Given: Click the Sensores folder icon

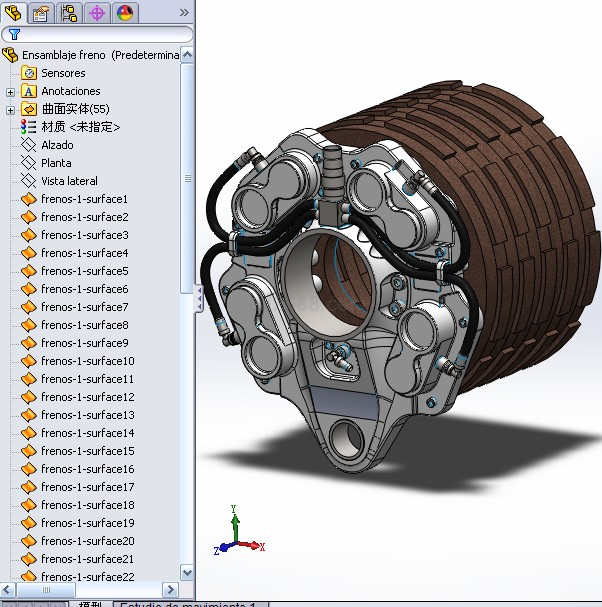Looking at the screenshot, I should tap(29, 73).
